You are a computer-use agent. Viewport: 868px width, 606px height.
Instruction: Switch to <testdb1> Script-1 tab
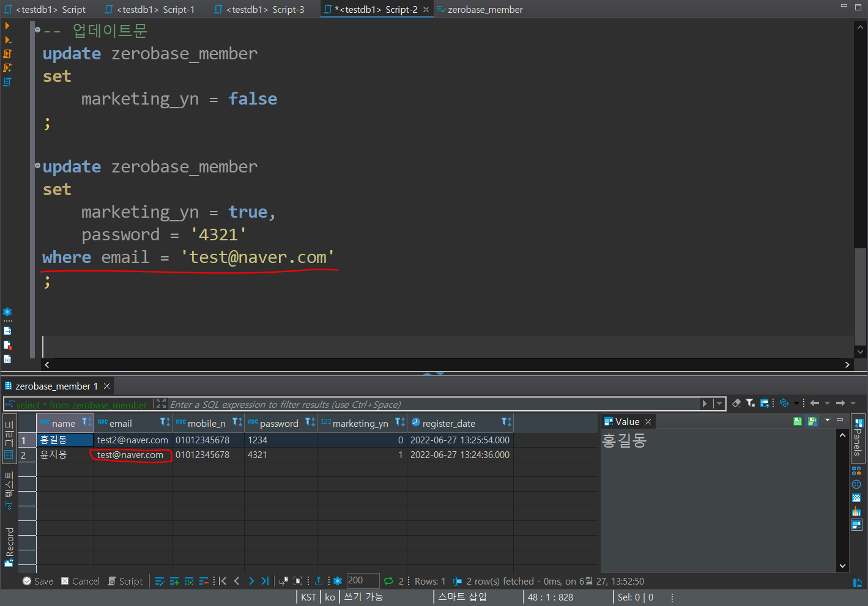pos(149,9)
